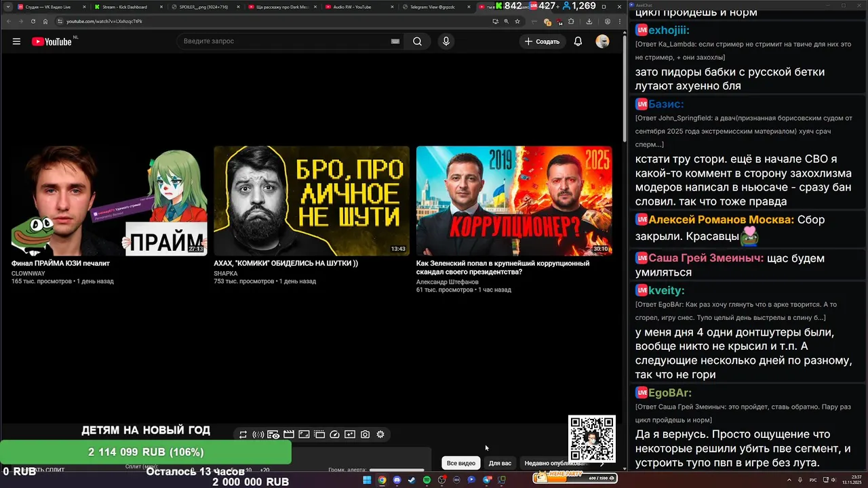This screenshot has height=488, width=868.
Task: Click the clapperboard icon in player toolbar
Action: click(x=289, y=434)
